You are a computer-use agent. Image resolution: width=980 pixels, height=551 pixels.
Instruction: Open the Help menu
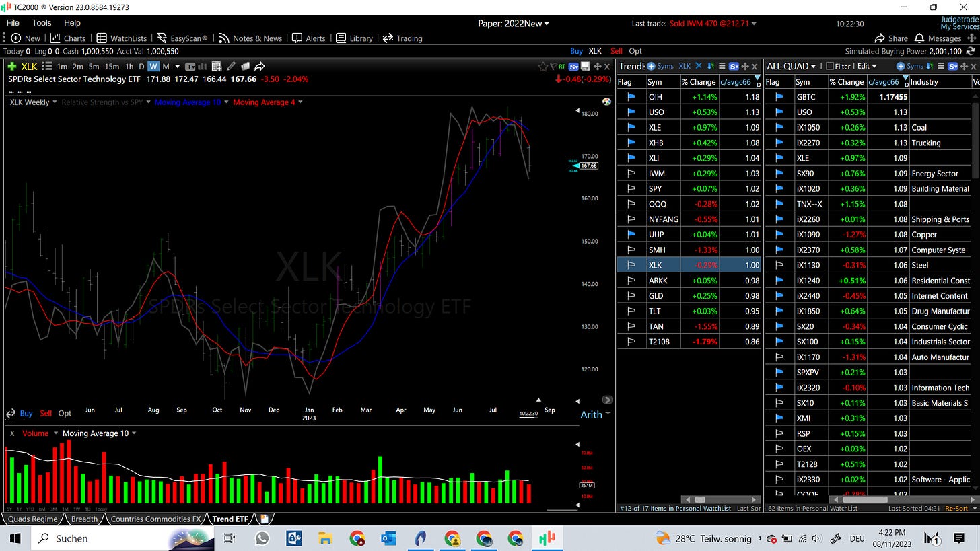pos(72,23)
